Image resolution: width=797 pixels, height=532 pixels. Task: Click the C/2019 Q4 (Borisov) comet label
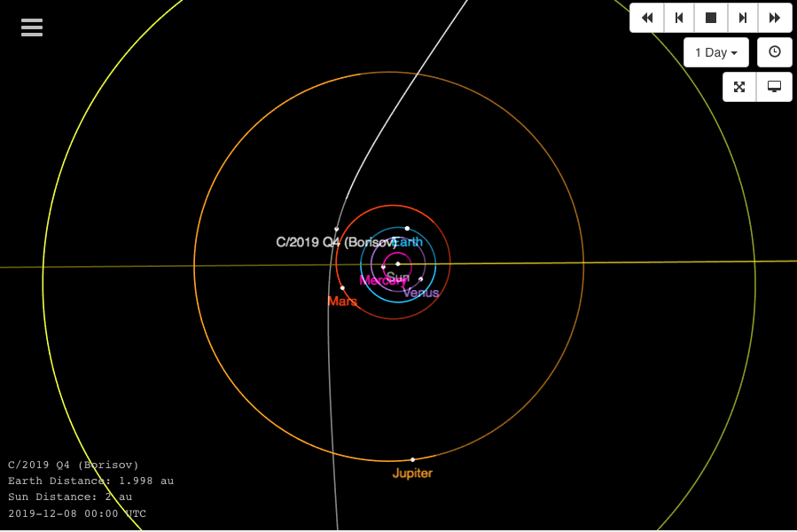(335, 242)
